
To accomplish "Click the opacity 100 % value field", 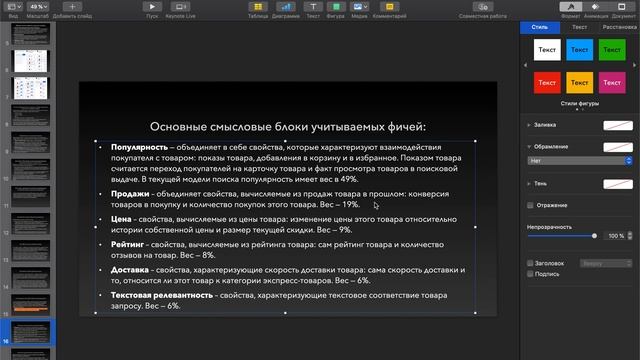I will tap(615, 236).
